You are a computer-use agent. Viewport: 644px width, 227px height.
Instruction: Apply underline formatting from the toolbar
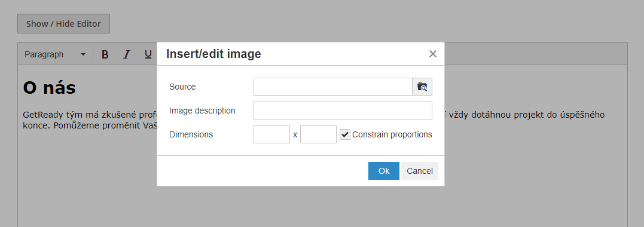[x=148, y=54]
